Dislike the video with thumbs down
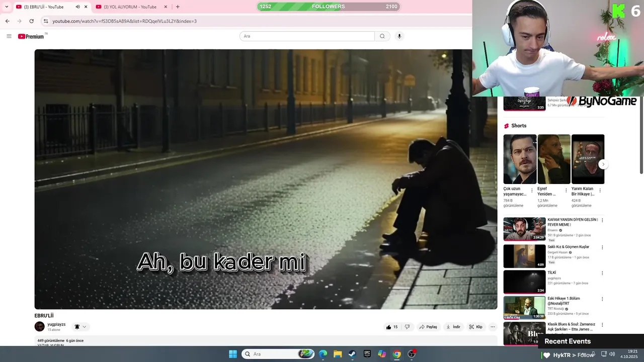The image size is (644, 362). 407,327
